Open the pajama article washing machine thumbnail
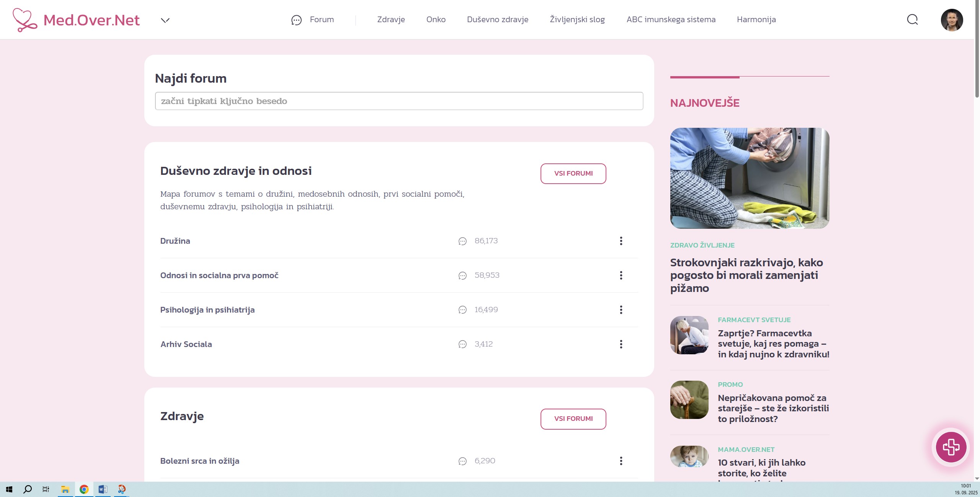The height and width of the screenshot is (497, 980). (750, 178)
